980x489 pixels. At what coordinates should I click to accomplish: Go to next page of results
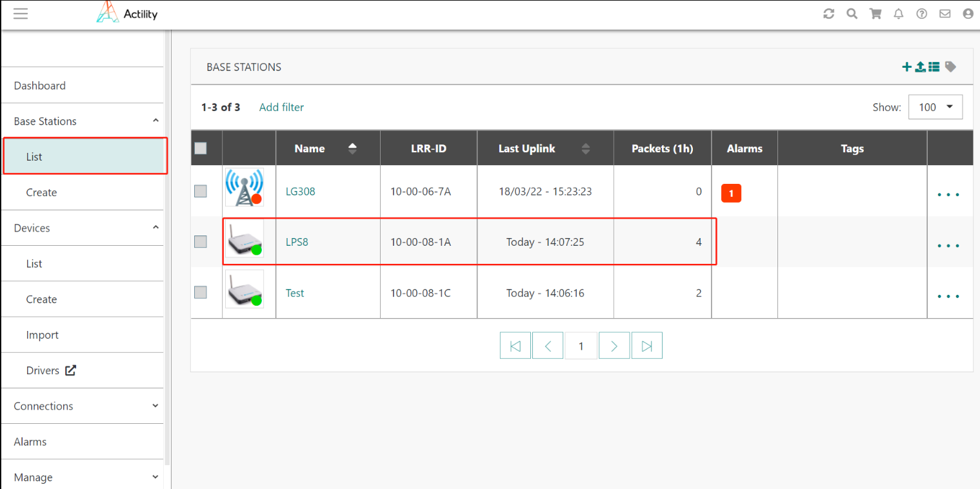point(614,346)
